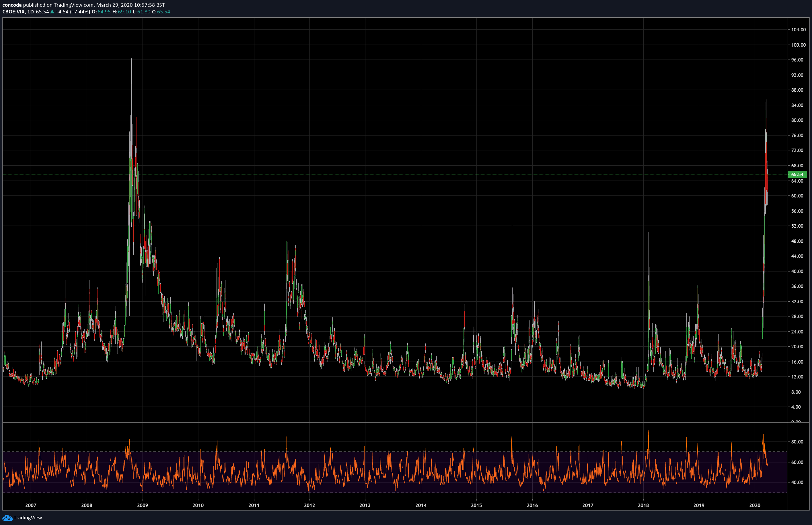Select the CBOE:VIX, 1D symbol label
The image size is (812, 525).
[18, 12]
